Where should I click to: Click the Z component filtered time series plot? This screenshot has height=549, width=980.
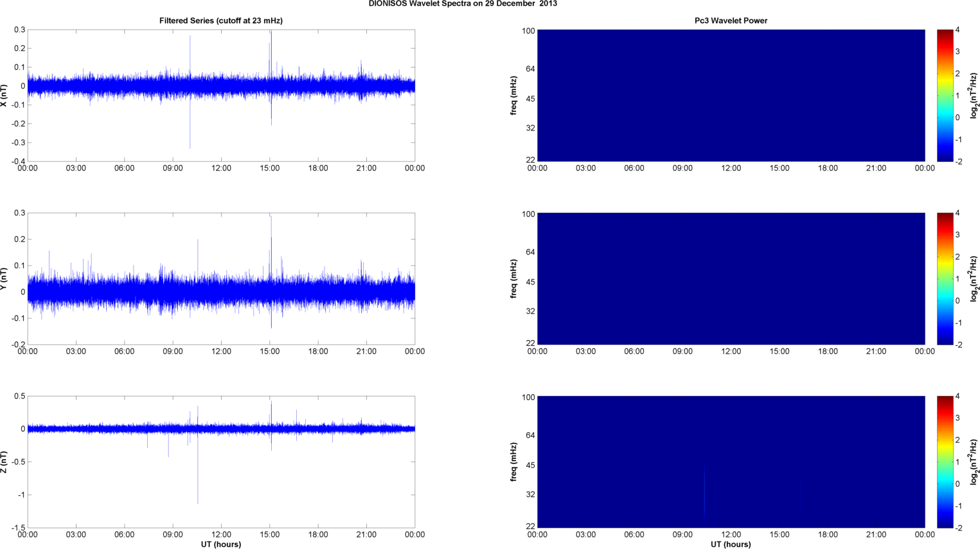(221, 462)
